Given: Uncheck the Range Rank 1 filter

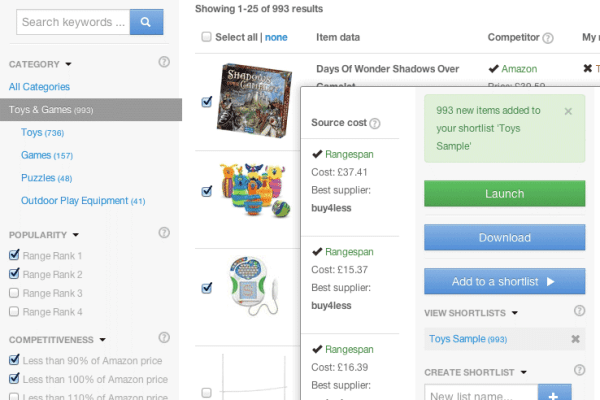Looking at the screenshot, I should coord(14,255).
